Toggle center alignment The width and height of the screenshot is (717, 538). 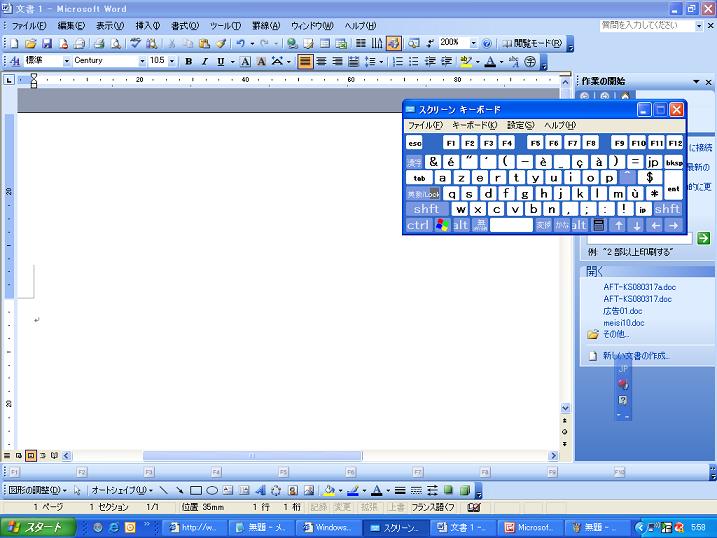click(x=321, y=61)
